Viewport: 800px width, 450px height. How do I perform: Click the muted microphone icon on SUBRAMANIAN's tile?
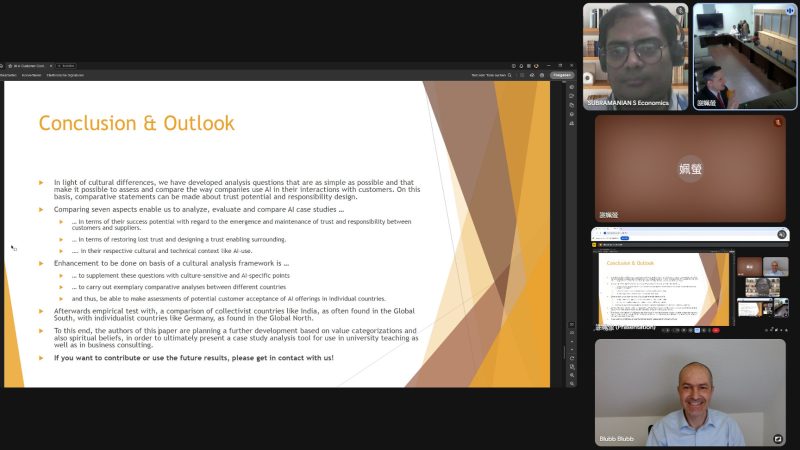tap(680, 10)
